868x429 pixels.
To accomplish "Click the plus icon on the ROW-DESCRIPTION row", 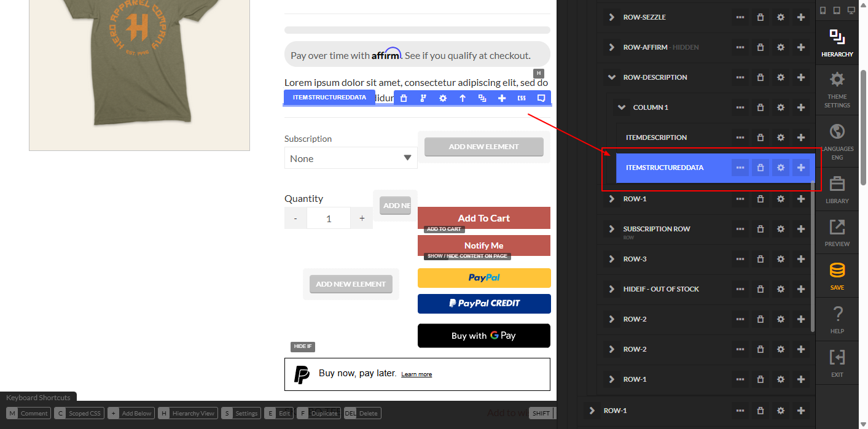I will click(x=801, y=77).
